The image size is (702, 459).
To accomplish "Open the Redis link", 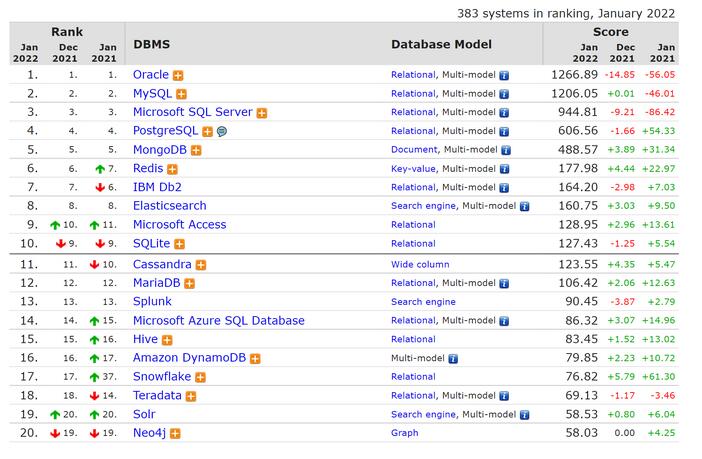I will click(x=148, y=168).
